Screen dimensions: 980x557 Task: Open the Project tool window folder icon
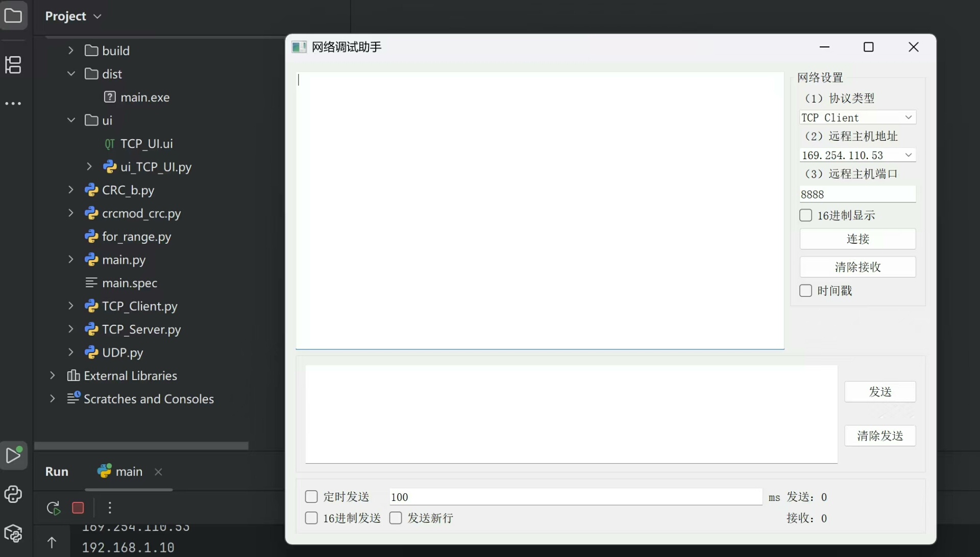click(x=13, y=16)
